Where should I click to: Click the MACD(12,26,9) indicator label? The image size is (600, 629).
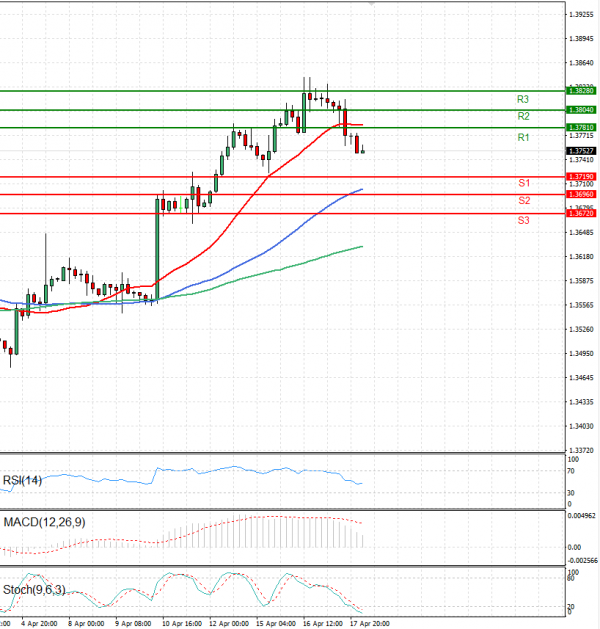pyautogui.click(x=44, y=522)
